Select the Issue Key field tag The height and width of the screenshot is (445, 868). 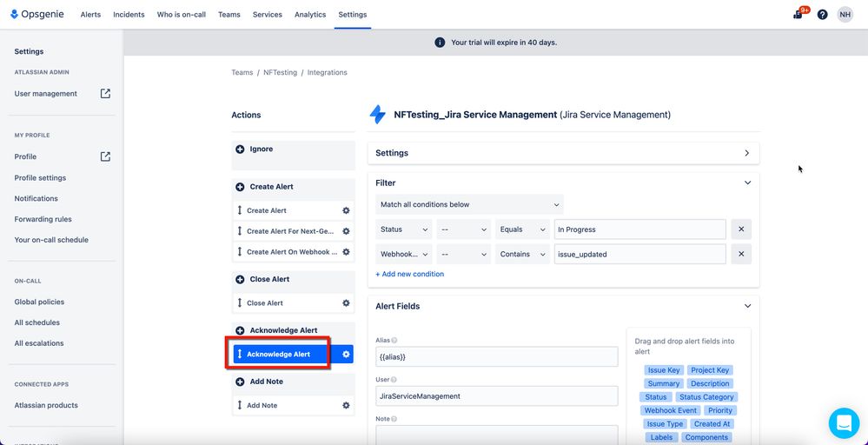point(664,370)
